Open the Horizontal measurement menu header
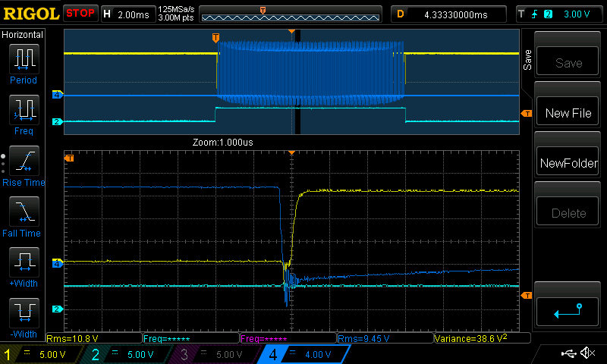The image size is (607, 364). pyautogui.click(x=23, y=35)
